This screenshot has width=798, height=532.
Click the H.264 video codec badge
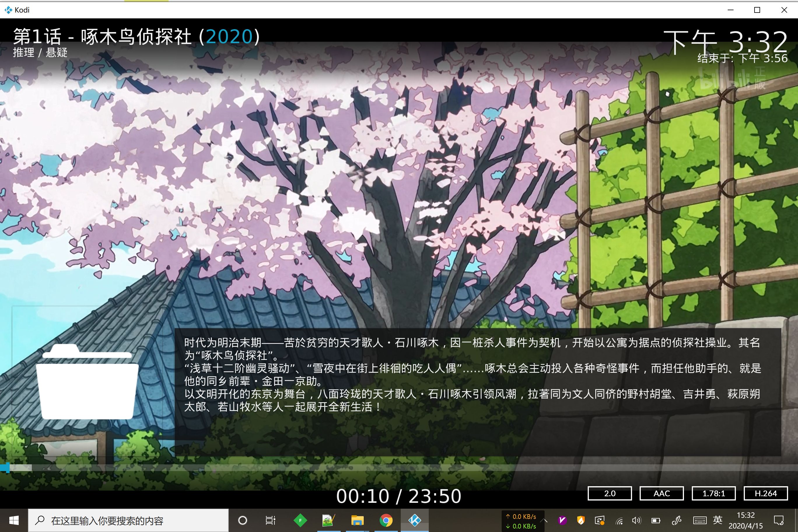click(766, 493)
